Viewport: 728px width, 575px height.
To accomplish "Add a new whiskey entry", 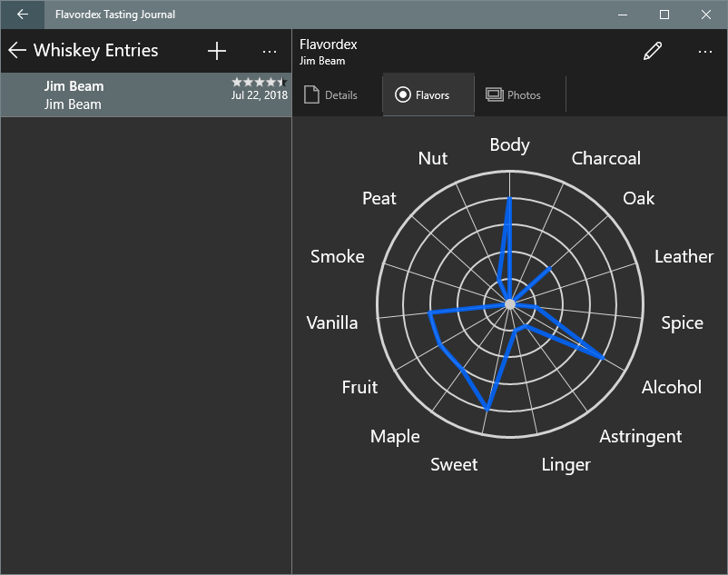I will (x=216, y=51).
